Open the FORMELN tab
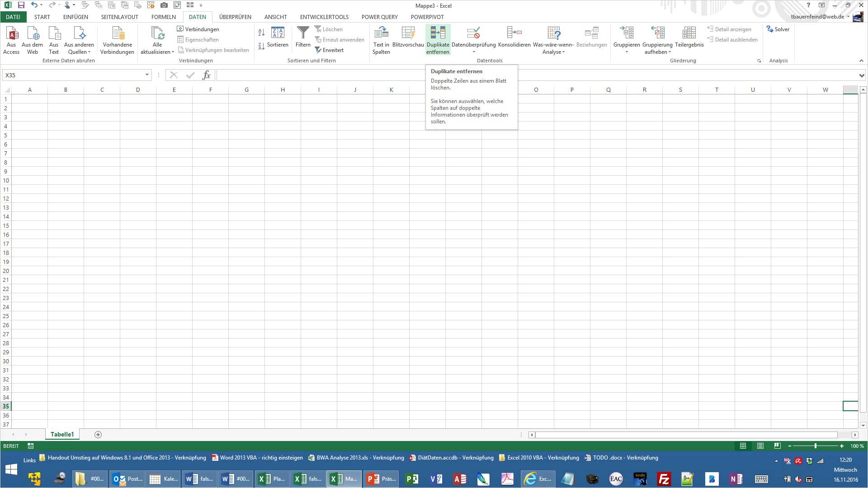Screen dimensions: 868x488 pyautogui.click(x=164, y=17)
